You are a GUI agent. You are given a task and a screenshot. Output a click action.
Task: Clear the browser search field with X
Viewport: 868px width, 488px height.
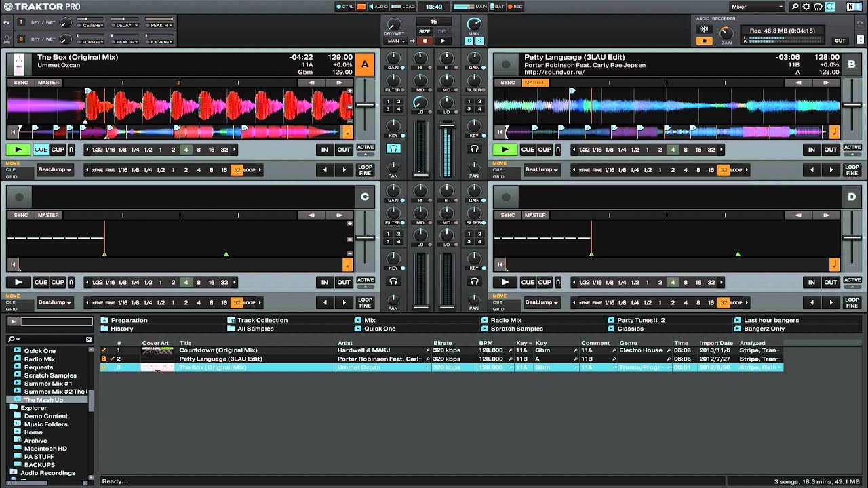(x=88, y=339)
